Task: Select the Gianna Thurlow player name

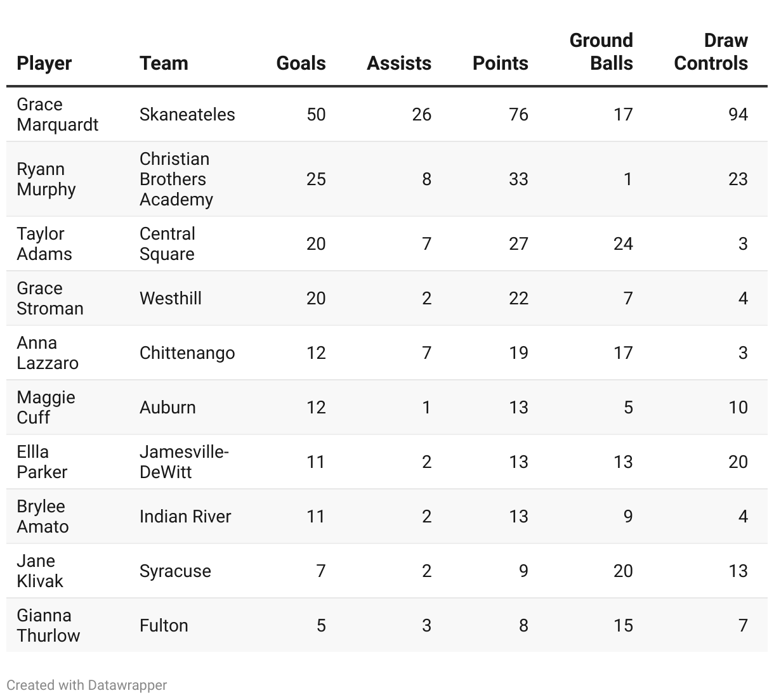Action: tap(48, 626)
